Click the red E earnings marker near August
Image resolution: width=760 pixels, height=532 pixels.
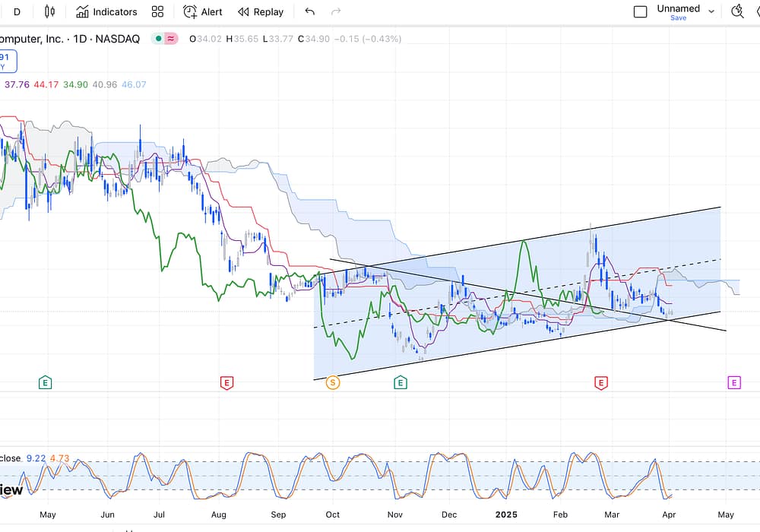pyautogui.click(x=226, y=383)
